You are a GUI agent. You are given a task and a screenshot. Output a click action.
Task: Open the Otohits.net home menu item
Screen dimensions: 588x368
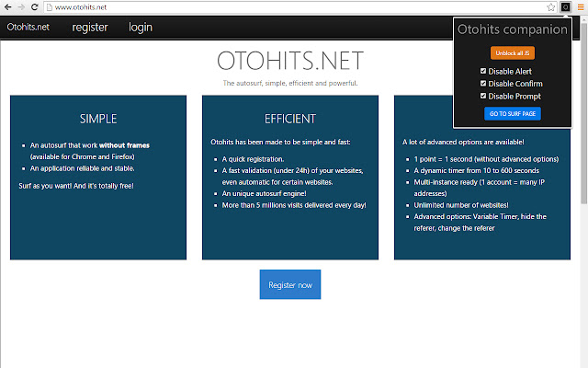coord(28,27)
